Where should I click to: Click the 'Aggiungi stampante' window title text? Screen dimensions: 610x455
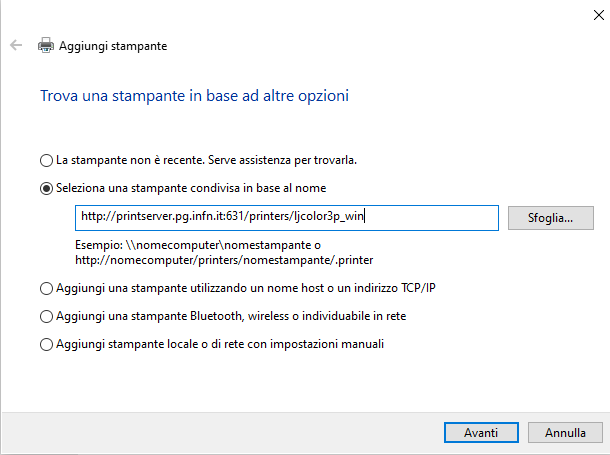(113, 46)
